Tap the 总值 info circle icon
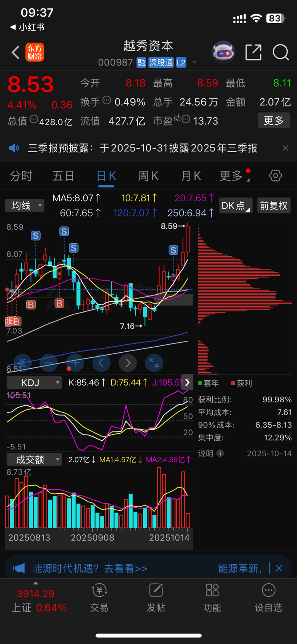 (x=34, y=119)
